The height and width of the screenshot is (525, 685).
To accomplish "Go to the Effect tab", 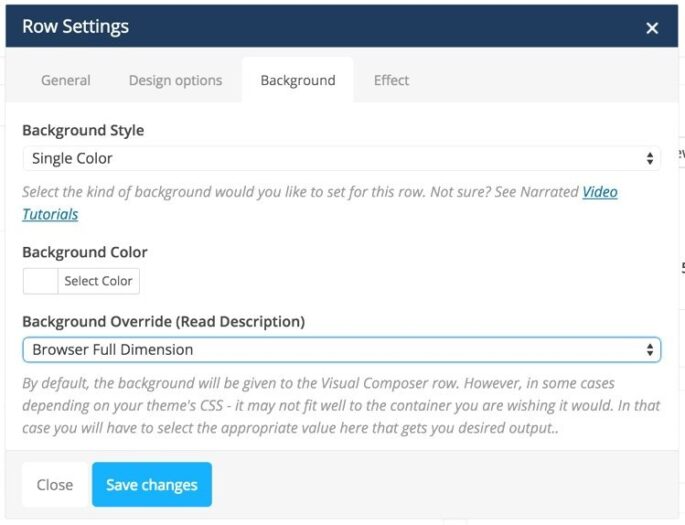I will (391, 80).
